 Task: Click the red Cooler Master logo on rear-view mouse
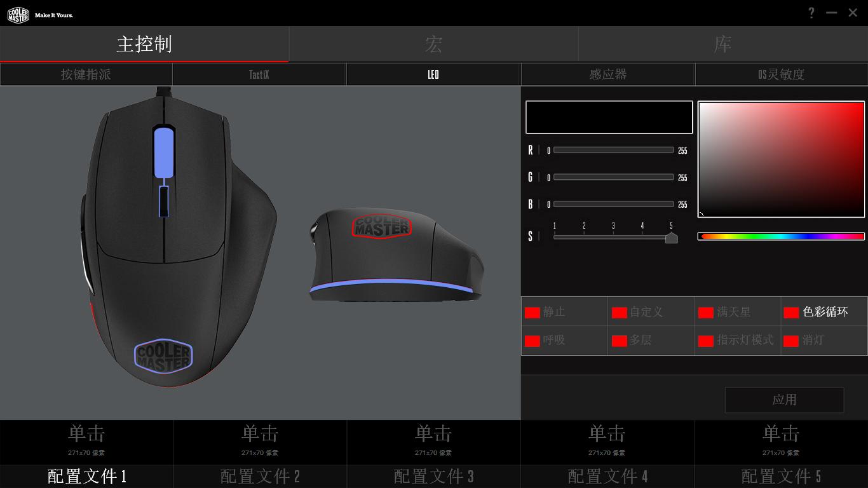click(382, 226)
